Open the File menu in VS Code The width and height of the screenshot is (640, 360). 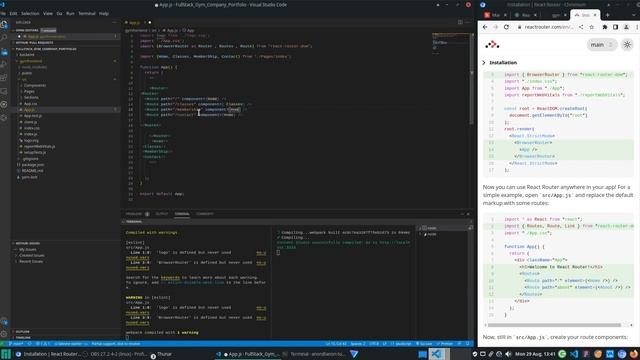coord(3,13)
